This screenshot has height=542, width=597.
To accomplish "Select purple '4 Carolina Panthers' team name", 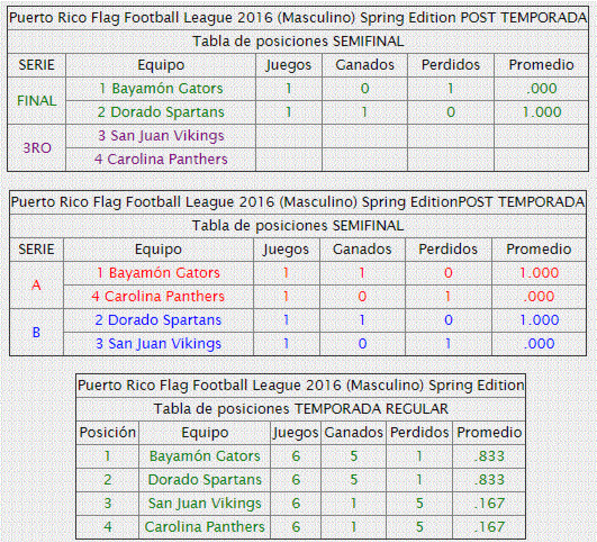I will (x=161, y=159).
